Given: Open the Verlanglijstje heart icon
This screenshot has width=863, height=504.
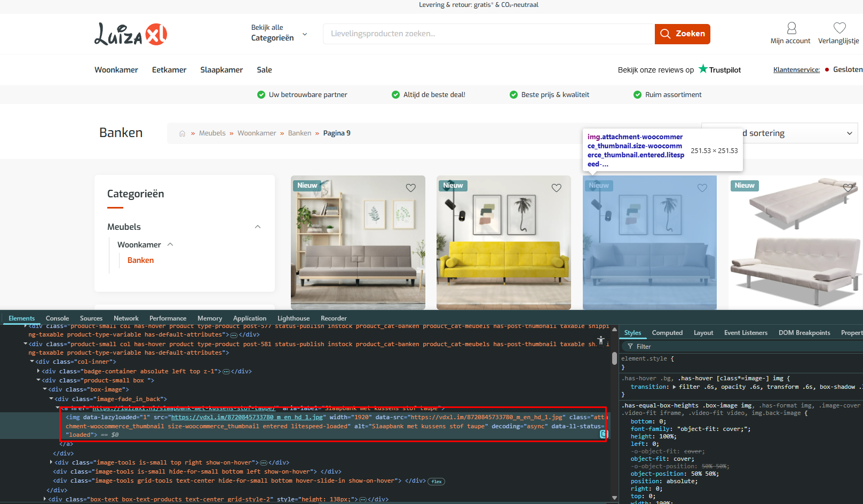Looking at the screenshot, I should tap(840, 28).
